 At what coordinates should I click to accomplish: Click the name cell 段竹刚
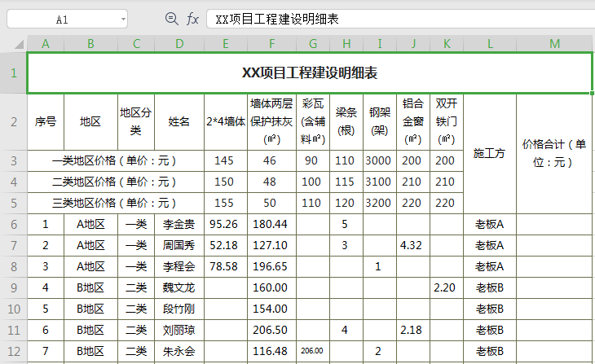point(179,309)
